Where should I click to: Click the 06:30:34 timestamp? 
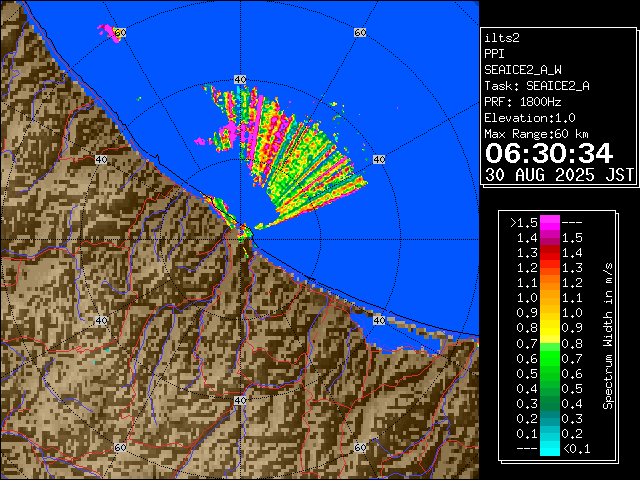pos(548,153)
